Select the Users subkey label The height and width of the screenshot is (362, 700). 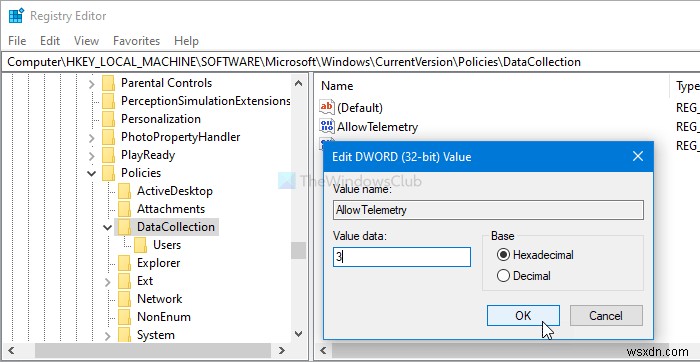(x=167, y=245)
